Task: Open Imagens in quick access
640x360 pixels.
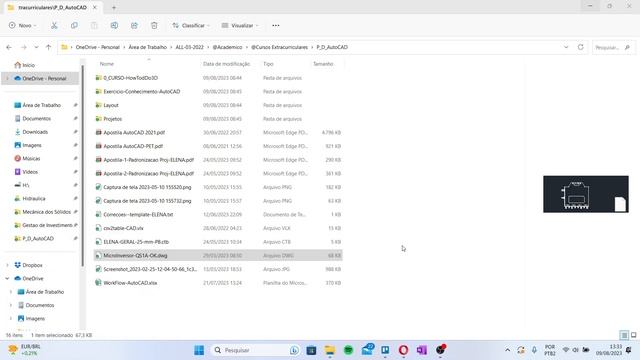Action: pyautogui.click(x=32, y=145)
